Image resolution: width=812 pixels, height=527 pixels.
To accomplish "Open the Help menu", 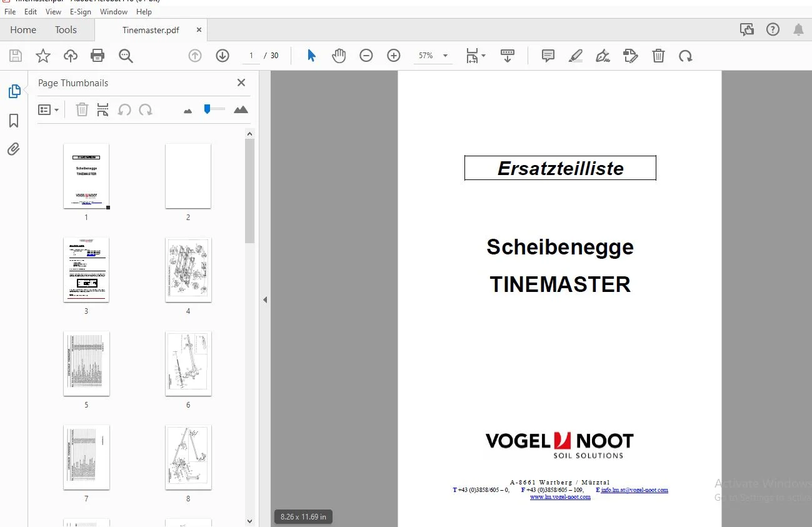I will pyautogui.click(x=144, y=12).
